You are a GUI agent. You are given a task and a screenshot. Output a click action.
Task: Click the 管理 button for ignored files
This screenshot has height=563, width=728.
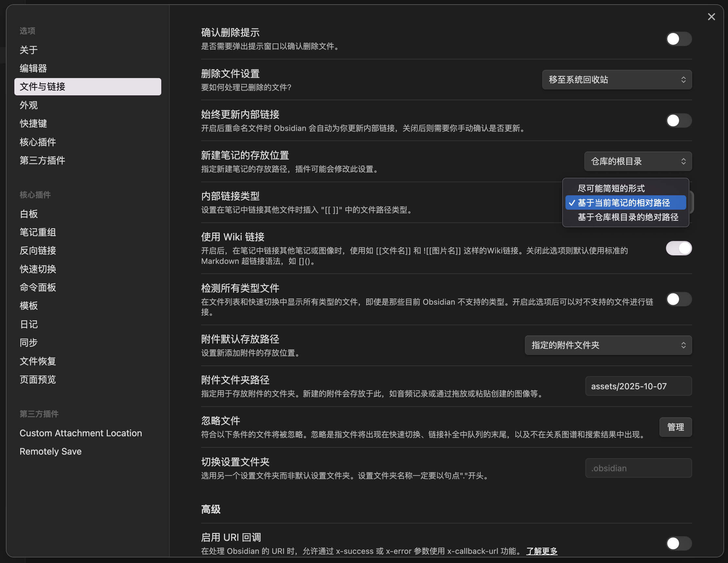coord(675,427)
